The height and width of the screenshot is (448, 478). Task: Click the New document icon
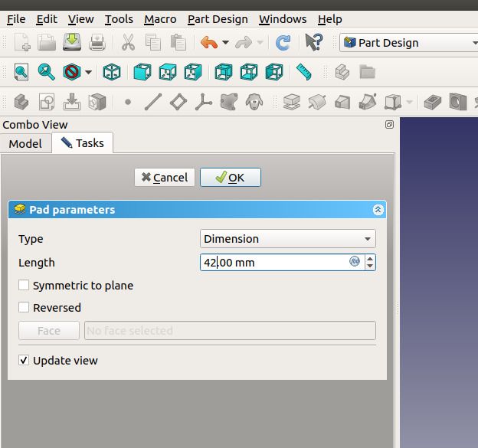pos(22,42)
